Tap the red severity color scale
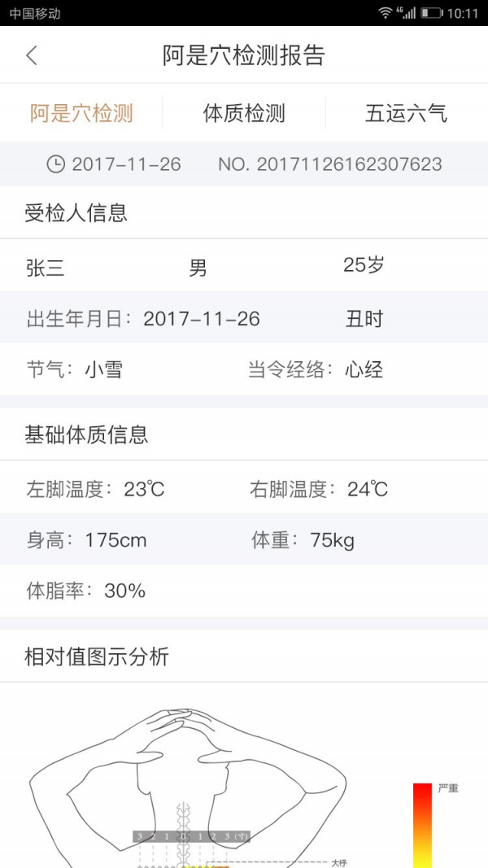This screenshot has width=488, height=868. pyautogui.click(x=422, y=822)
